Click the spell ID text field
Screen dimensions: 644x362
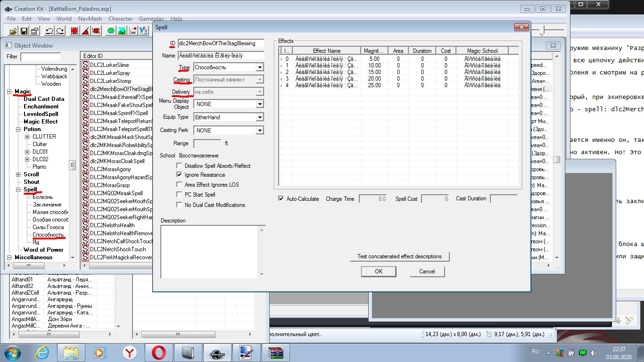[221, 43]
